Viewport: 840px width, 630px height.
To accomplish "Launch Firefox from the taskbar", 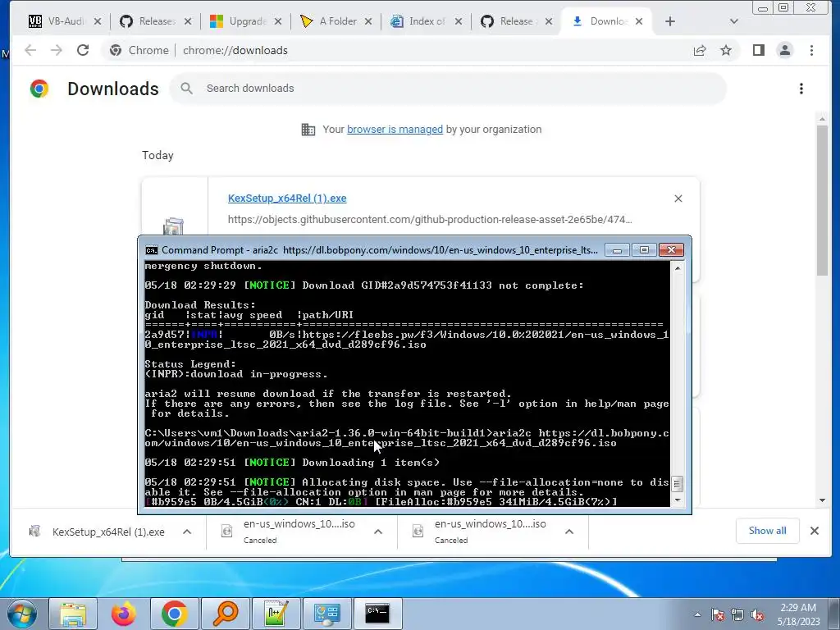I will [124, 614].
